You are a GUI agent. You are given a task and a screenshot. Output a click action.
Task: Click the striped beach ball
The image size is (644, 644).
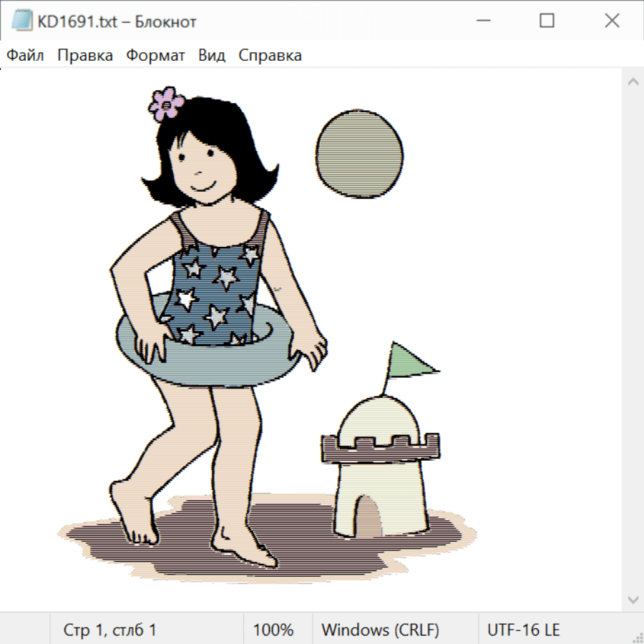pos(360,154)
